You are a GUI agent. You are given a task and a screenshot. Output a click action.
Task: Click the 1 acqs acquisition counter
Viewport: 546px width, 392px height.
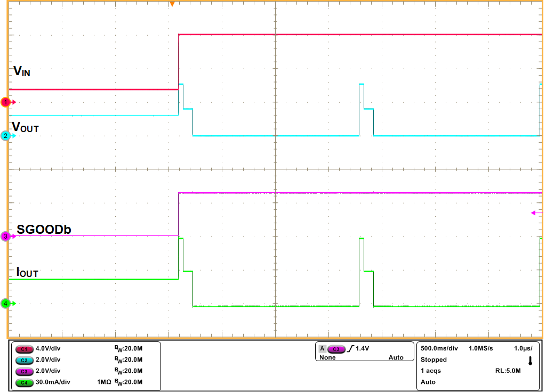pos(430,370)
